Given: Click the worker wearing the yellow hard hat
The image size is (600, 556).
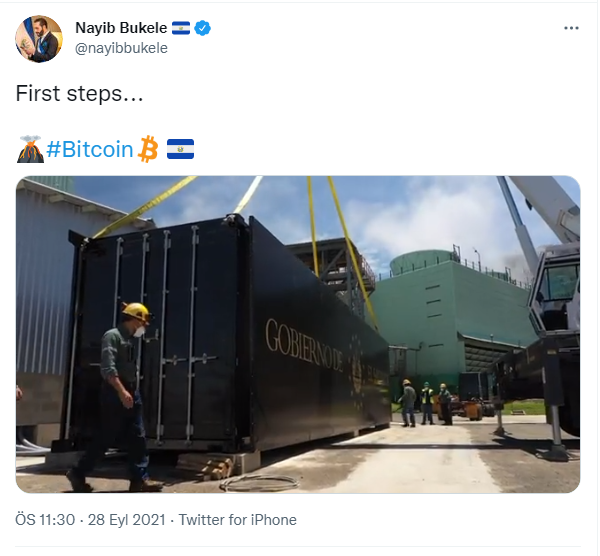Looking at the screenshot, I should pyautogui.click(x=124, y=390).
